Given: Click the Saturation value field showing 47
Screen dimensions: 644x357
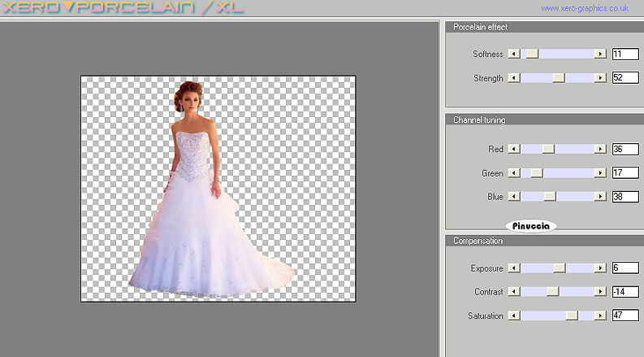Looking at the screenshot, I should coord(625,315).
